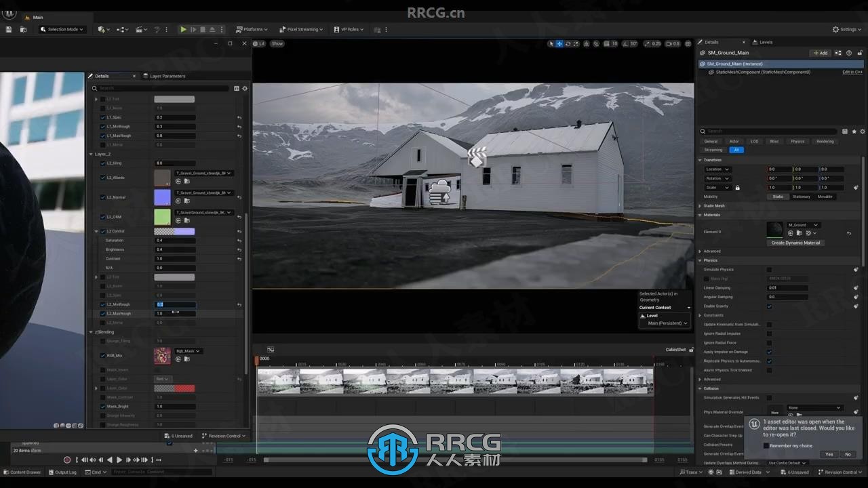
Task: Click the Layer_Color red swatch
Action: (174, 388)
